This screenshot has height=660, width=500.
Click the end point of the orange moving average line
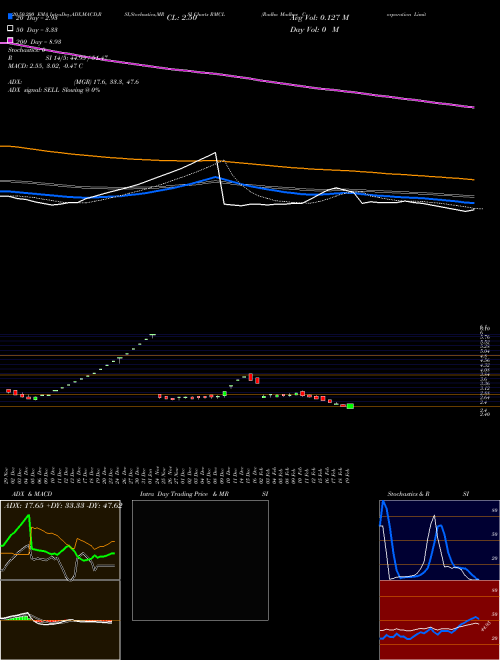point(473,180)
